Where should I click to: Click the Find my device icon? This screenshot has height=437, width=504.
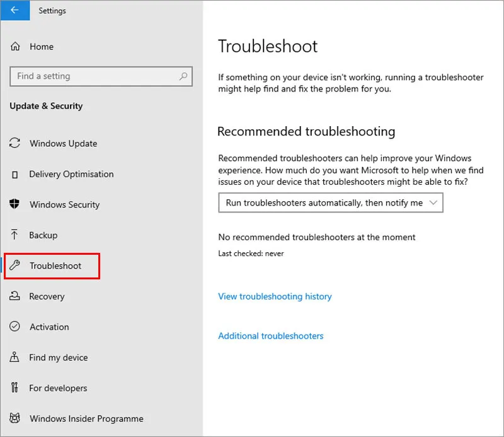tap(14, 357)
